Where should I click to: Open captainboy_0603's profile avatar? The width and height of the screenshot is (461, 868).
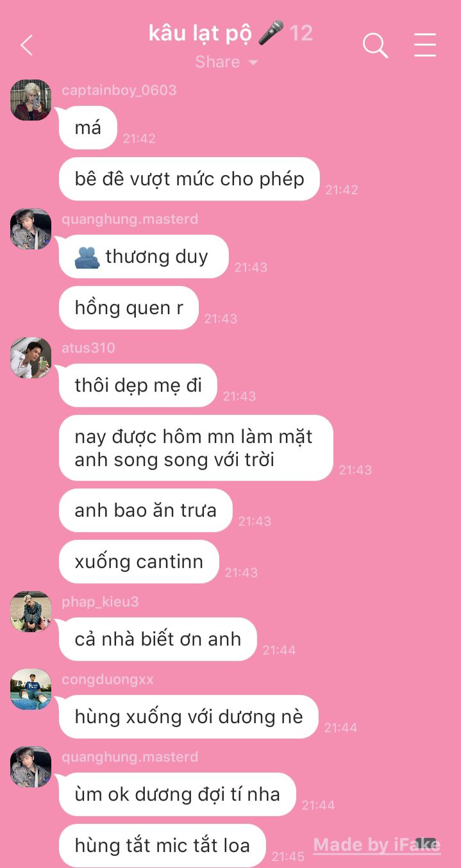(31, 100)
